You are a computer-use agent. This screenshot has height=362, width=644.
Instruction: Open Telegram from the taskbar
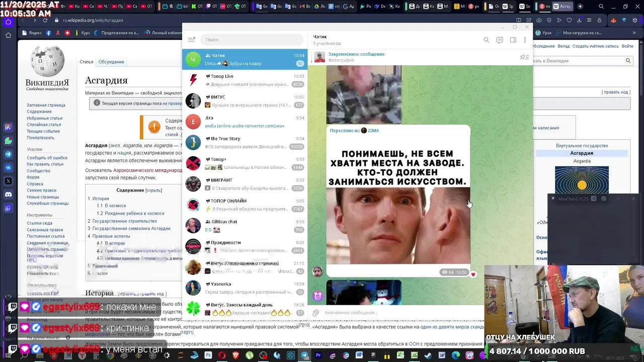(x=304, y=355)
